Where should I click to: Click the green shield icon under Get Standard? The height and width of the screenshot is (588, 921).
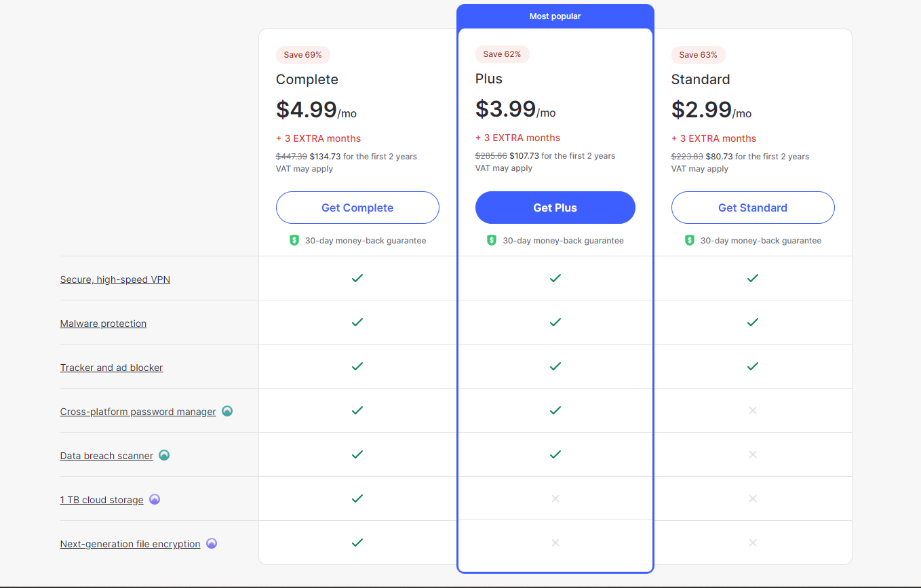(x=690, y=240)
